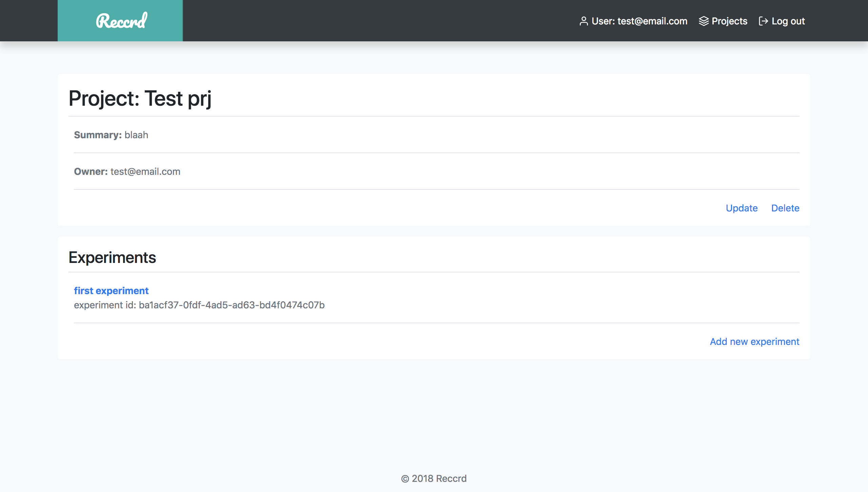
Task: Click the Projects layers icon
Action: coord(704,21)
